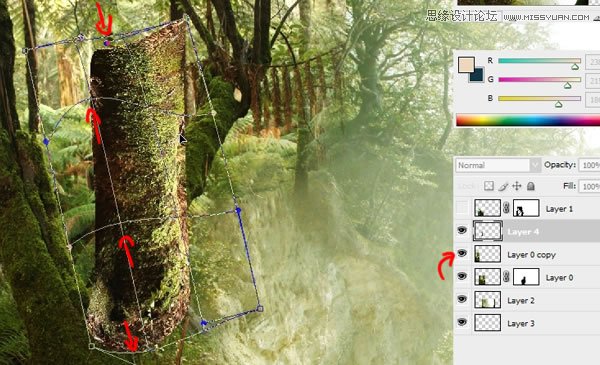The image size is (600, 365).
Task: Select the Layer 1 image thumbnail
Action: 488,208
